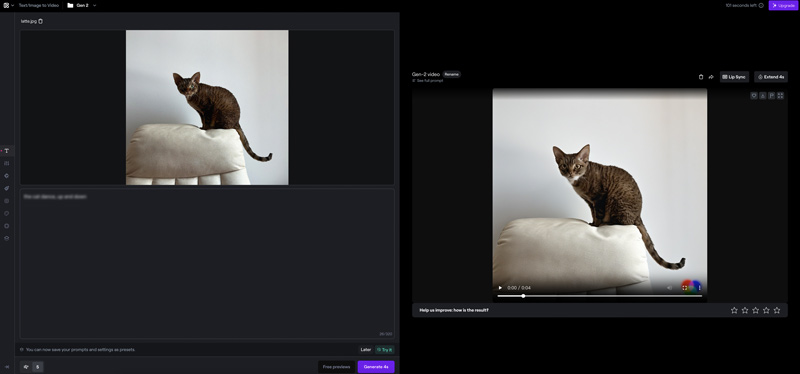Click Generate 4s button
The height and width of the screenshot is (374, 800).
[x=376, y=367]
